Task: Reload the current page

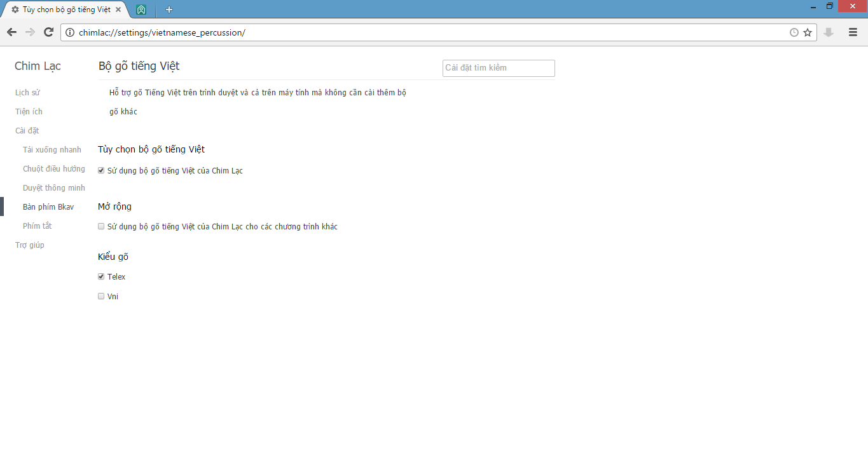Action: pos(48,32)
